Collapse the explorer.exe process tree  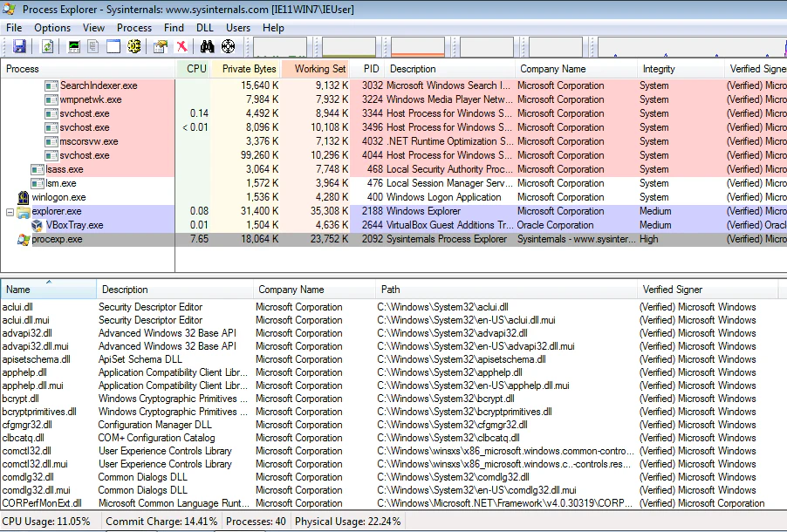click(x=10, y=211)
